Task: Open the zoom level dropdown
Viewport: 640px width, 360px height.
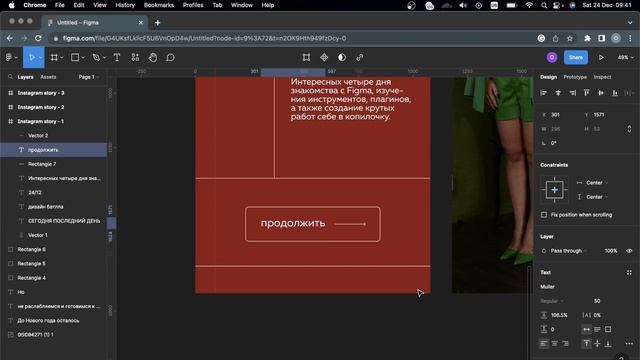Action: coord(625,58)
